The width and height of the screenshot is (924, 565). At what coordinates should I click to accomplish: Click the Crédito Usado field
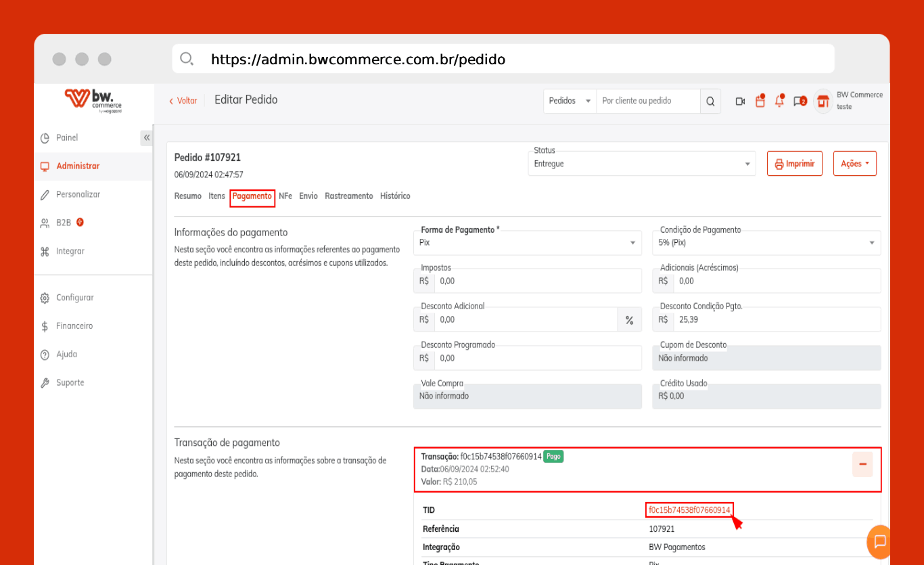coord(767,397)
